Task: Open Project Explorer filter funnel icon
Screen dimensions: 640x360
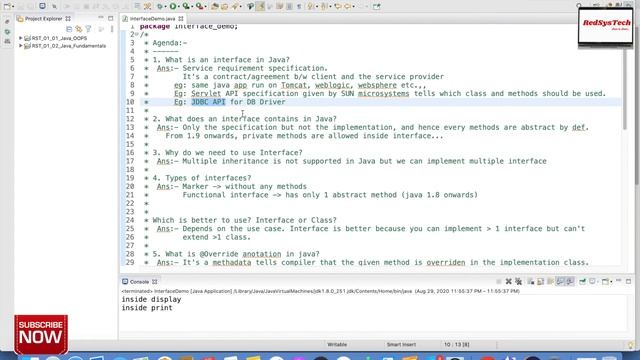Action: [88, 29]
